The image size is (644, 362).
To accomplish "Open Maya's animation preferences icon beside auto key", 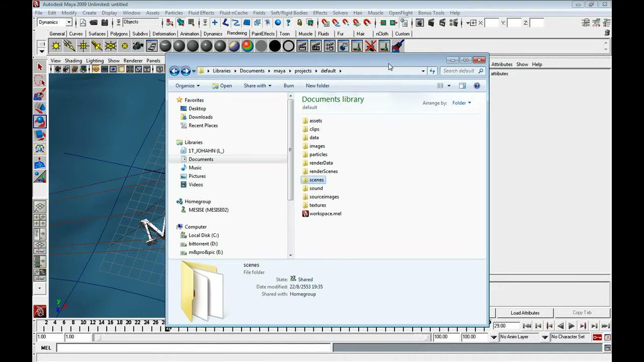I will [608, 337].
